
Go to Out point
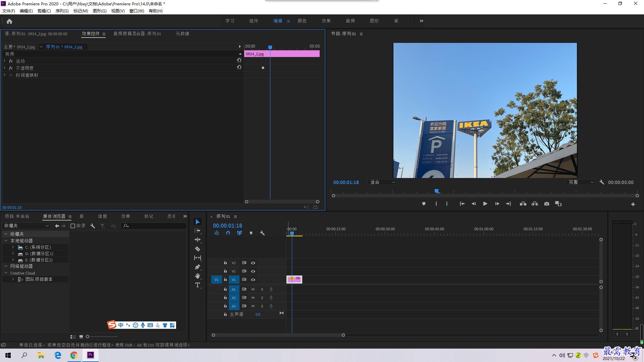click(x=508, y=204)
